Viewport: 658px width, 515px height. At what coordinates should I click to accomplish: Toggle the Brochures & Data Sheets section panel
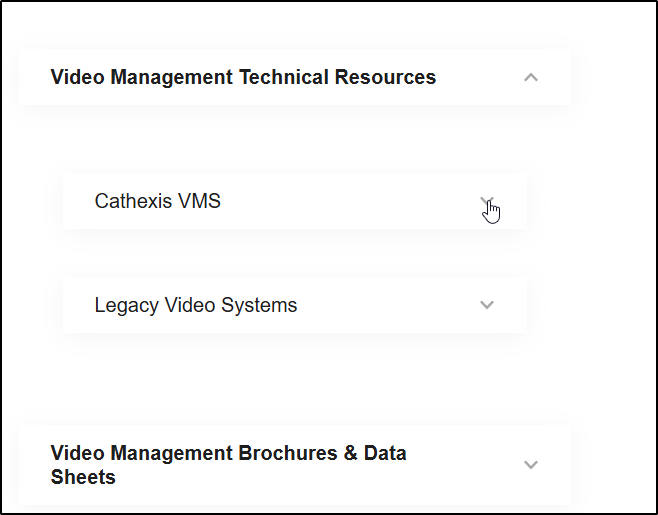click(295, 465)
